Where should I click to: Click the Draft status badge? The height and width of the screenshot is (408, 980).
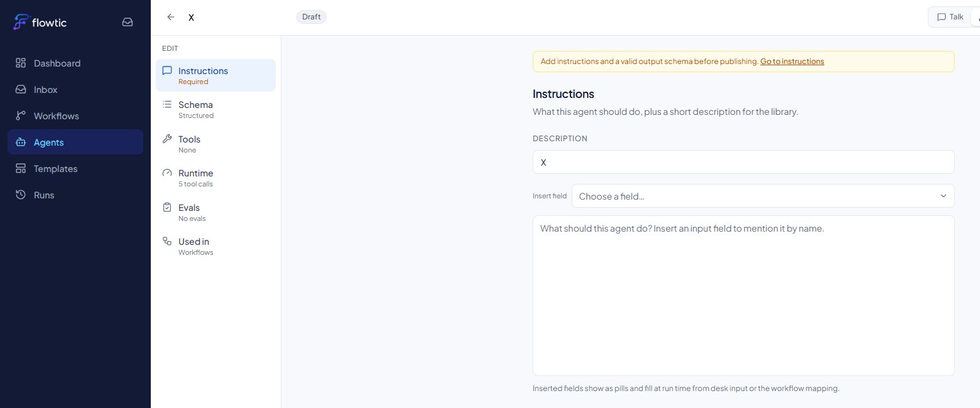312,17
